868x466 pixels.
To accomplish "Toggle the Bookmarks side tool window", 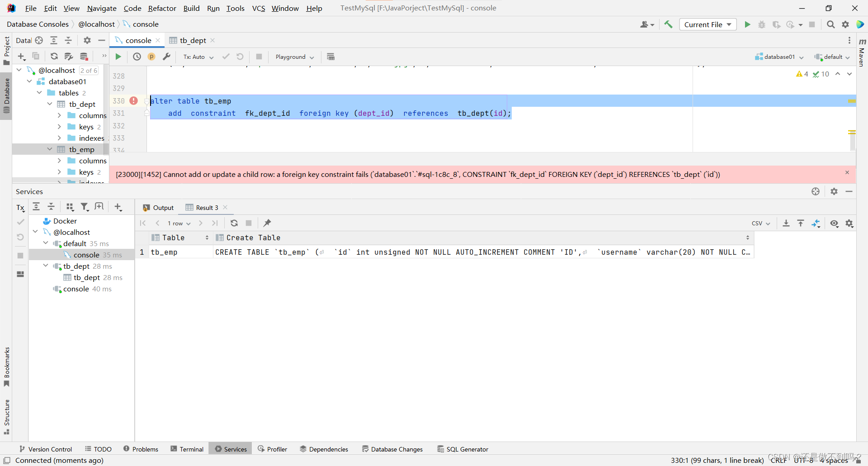I will [6, 366].
